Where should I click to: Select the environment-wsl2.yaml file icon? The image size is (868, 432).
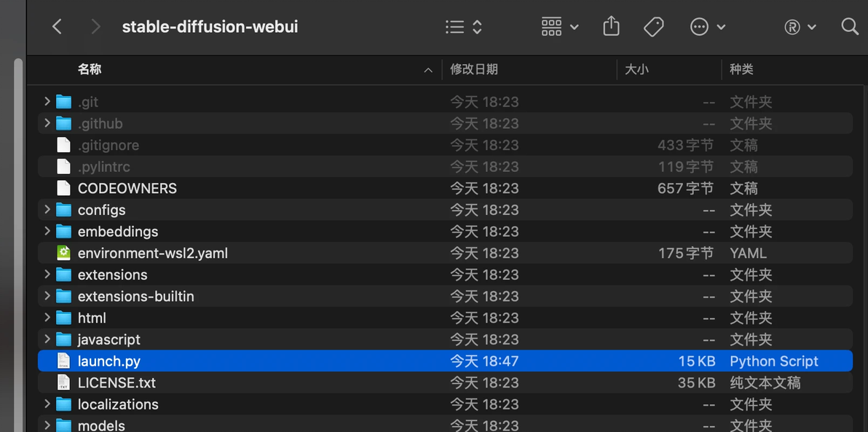pos(63,253)
